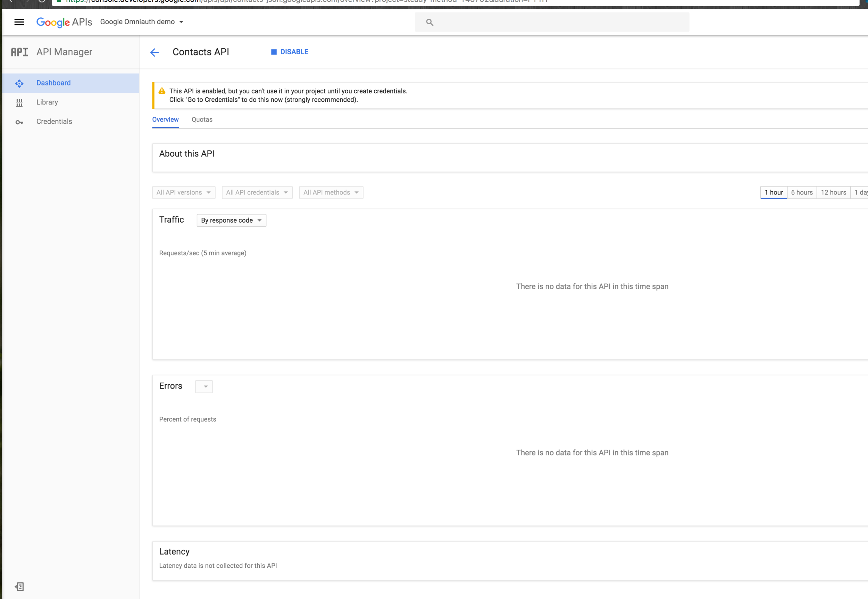Screen dimensions: 868x599
Task: Click Traffic panel's no data message
Action: 592,287
